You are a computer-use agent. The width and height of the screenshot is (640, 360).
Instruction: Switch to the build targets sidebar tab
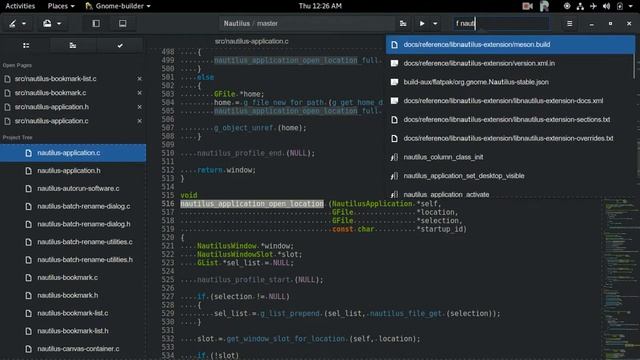[x=73, y=45]
